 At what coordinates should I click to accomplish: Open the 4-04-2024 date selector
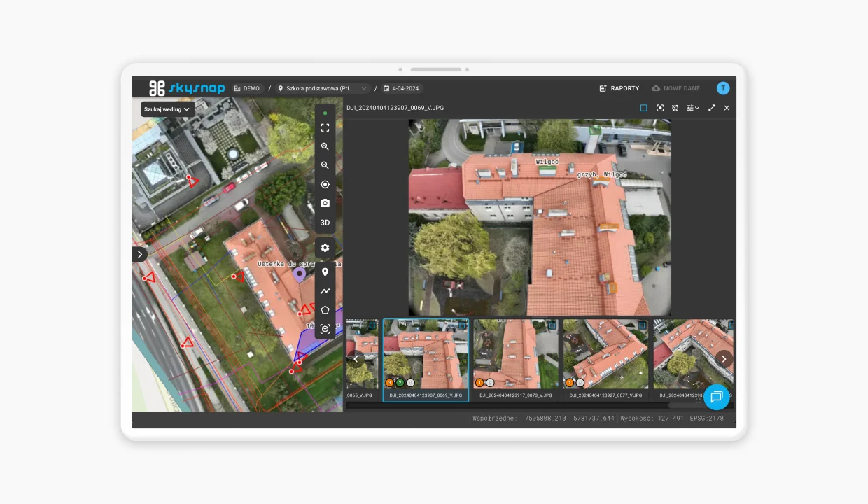[402, 89]
